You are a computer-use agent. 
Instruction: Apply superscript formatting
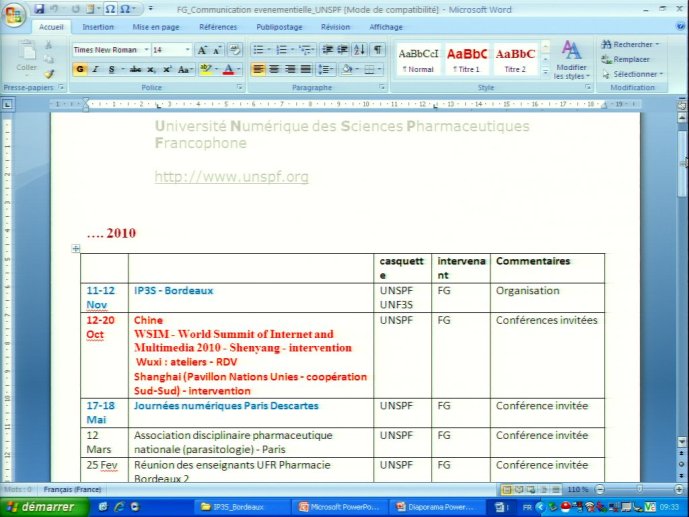[167, 69]
